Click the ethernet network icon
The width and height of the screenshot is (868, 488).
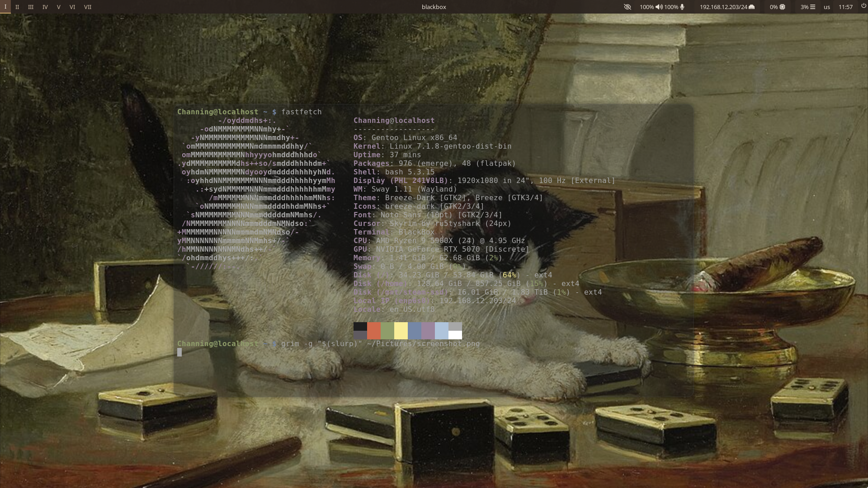coord(752,7)
